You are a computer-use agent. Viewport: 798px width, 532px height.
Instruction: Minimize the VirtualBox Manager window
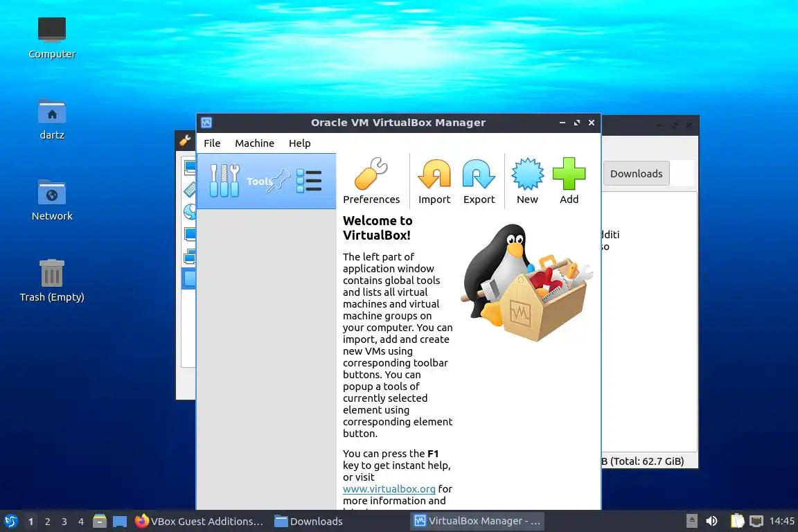tap(562, 123)
